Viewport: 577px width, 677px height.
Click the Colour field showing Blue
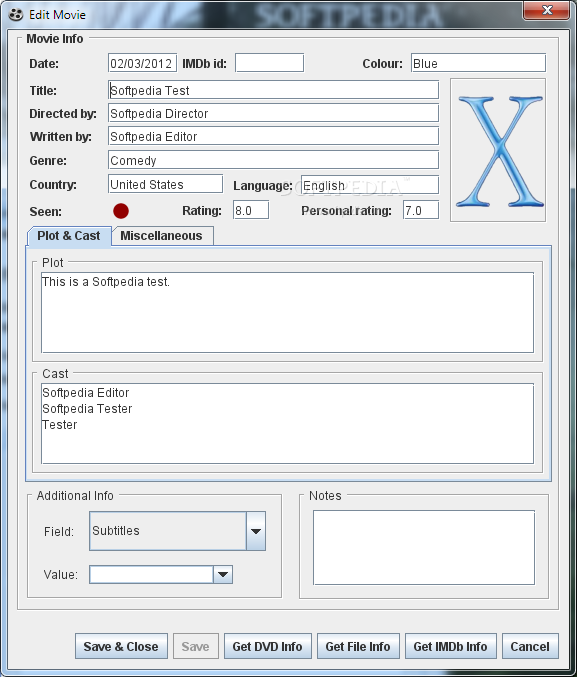pyautogui.click(x=479, y=63)
